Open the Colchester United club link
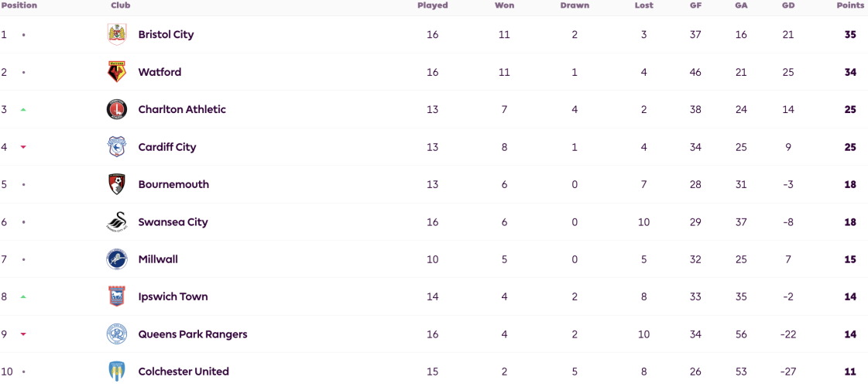The width and height of the screenshot is (868, 387). [184, 372]
